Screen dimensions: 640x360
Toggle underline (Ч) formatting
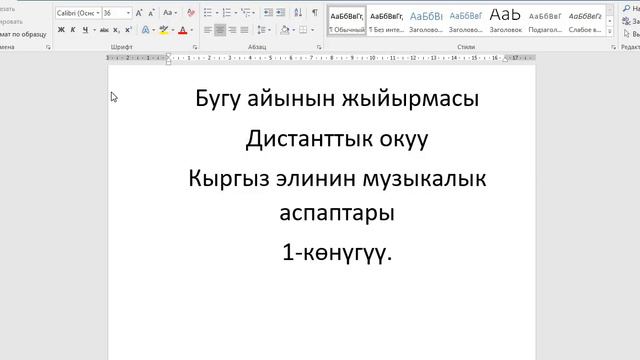point(85,30)
